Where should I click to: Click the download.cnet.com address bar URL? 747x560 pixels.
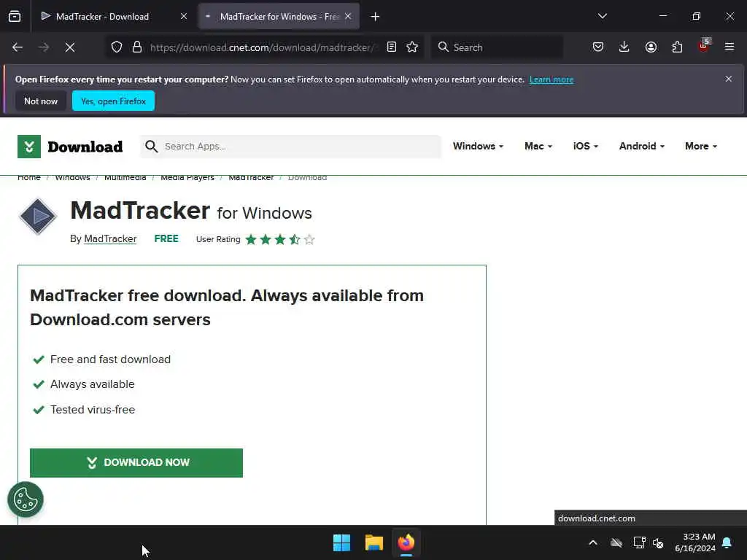pos(262,47)
